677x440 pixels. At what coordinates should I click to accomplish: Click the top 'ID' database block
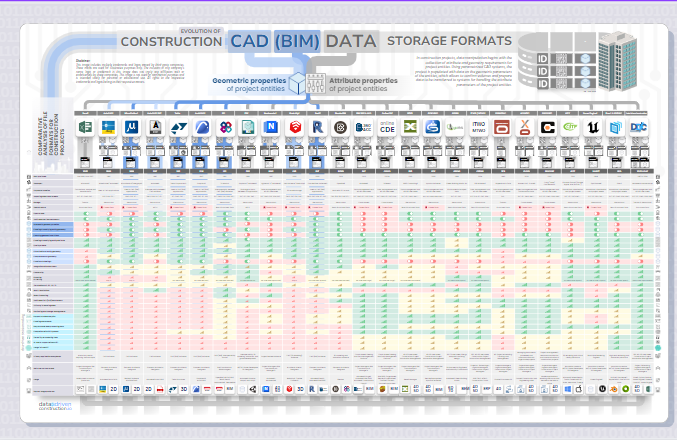click(x=542, y=58)
